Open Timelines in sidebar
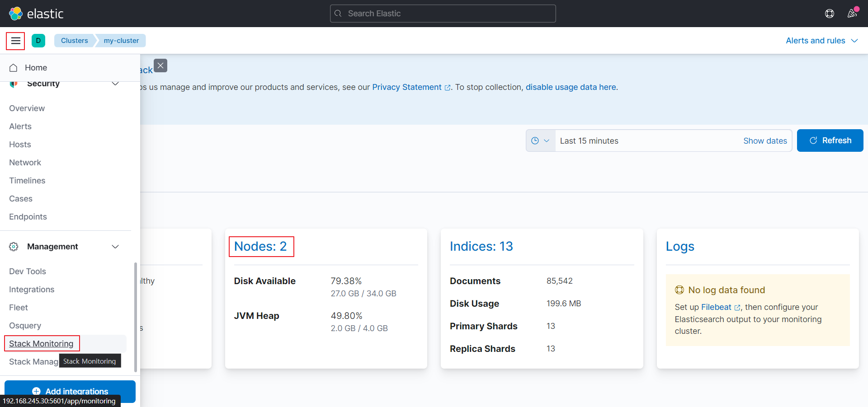868x407 pixels. coord(27,181)
